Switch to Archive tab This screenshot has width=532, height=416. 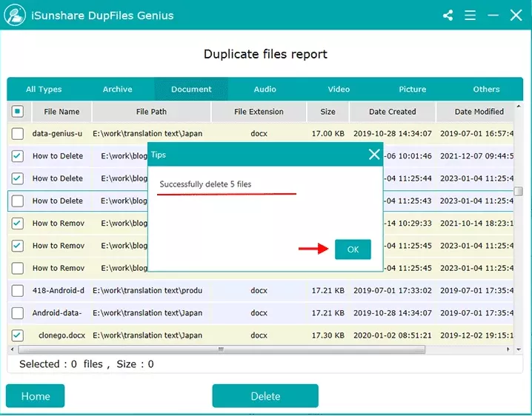point(117,89)
